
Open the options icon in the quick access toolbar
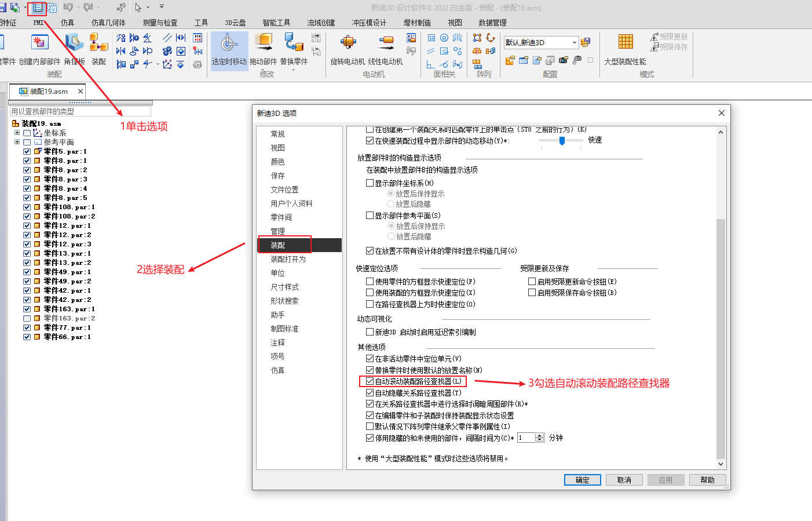37,8
